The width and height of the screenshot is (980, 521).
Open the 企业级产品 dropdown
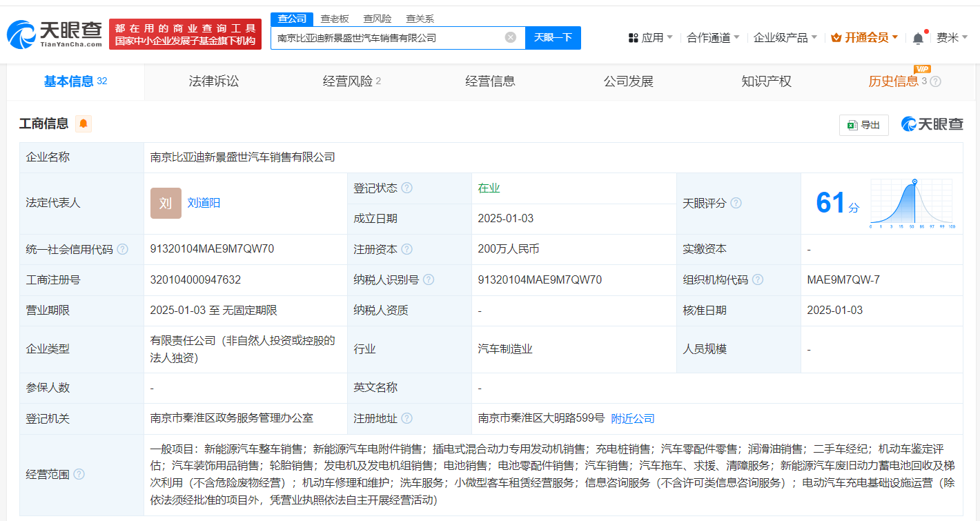click(785, 37)
